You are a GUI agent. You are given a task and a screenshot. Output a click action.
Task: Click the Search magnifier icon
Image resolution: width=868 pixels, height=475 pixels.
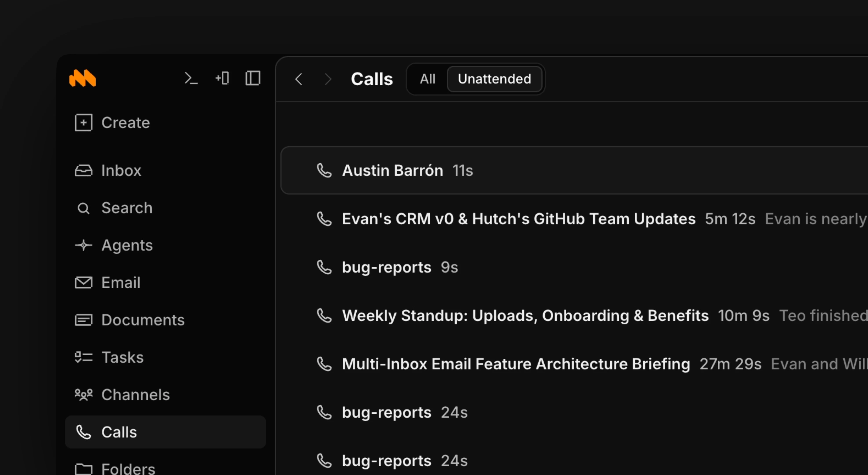83,208
